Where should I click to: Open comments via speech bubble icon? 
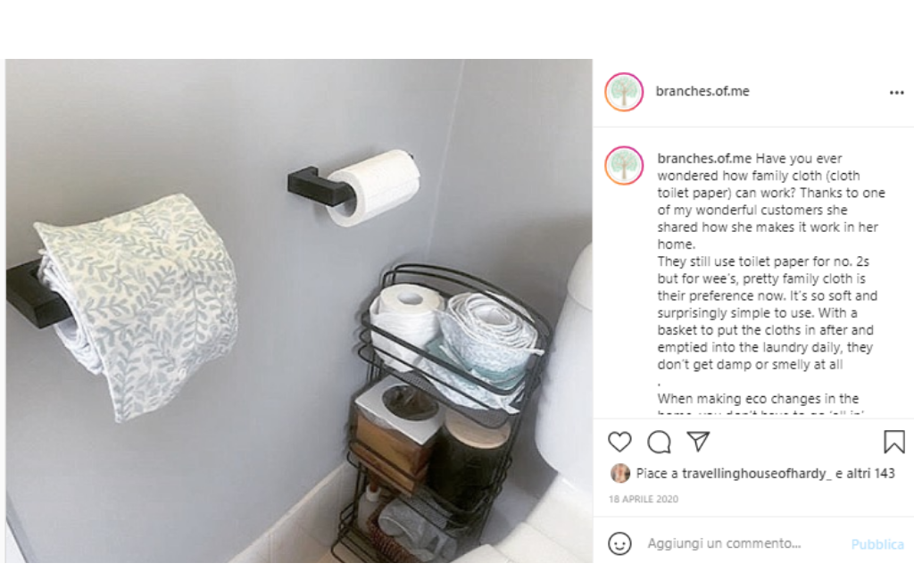click(x=660, y=442)
